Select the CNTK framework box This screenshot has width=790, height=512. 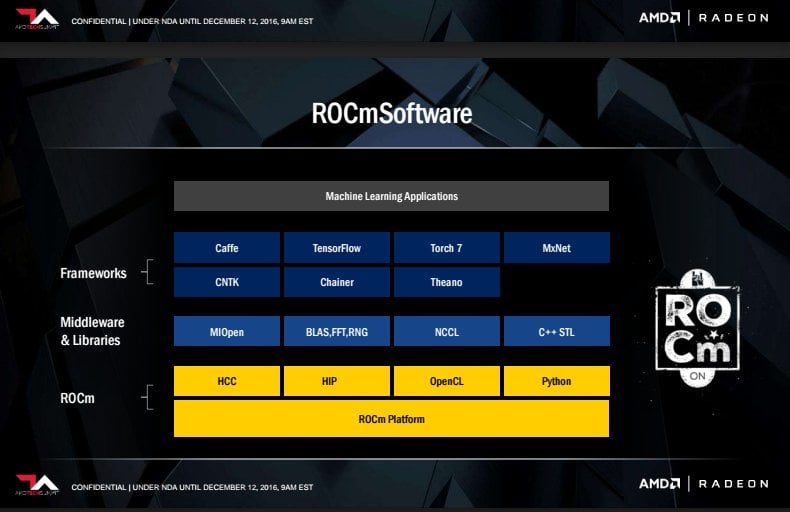(227, 282)
